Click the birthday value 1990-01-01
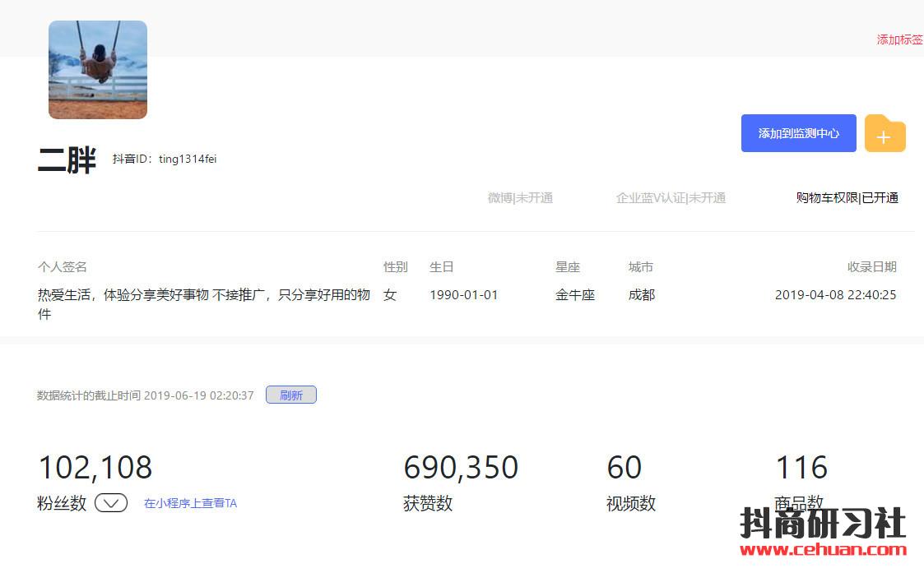 tap(463, 295)
